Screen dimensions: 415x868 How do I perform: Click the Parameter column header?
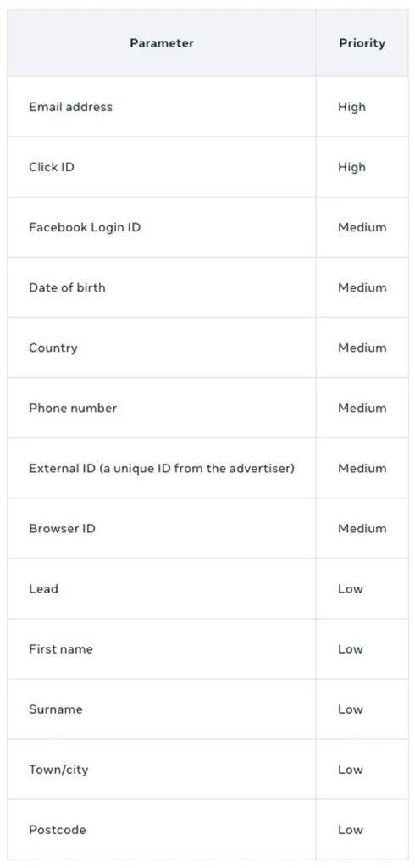tap(162, 43)
